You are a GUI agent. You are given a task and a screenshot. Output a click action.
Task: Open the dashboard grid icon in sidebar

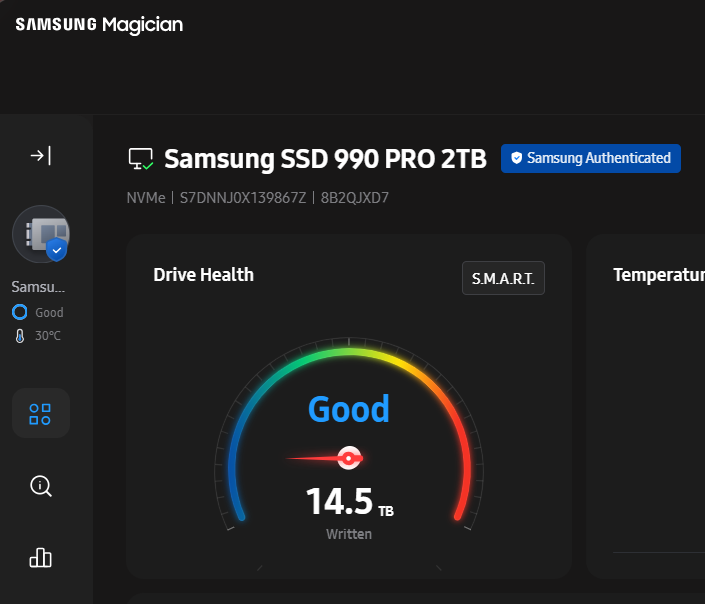point(40,413)
